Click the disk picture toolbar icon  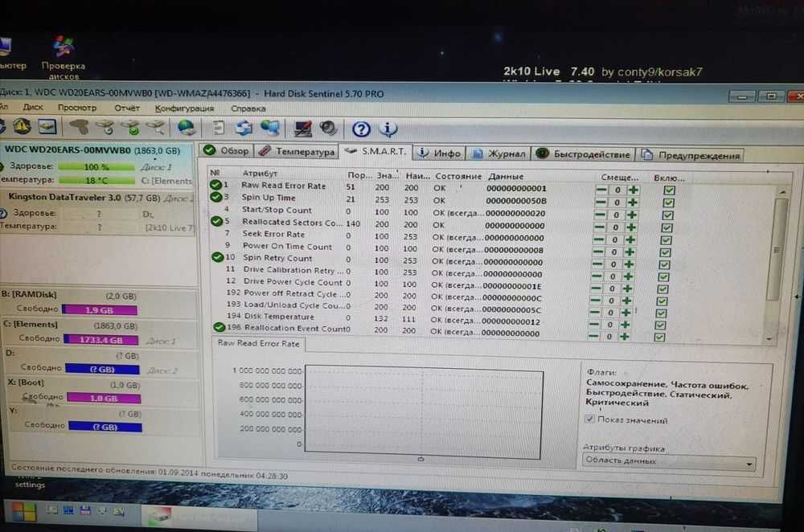tap(47, 127)
